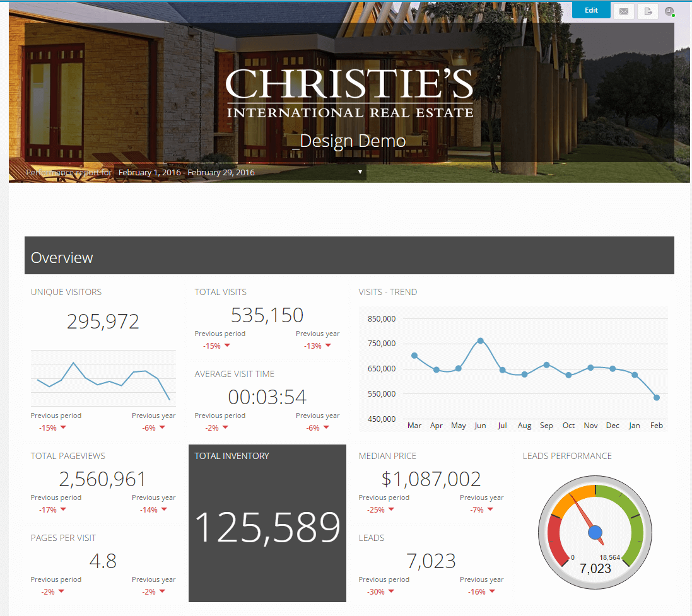Click Pages Per Visit previous year arrow
Screen dimensions: 692x616
click(x=162, y=591)
